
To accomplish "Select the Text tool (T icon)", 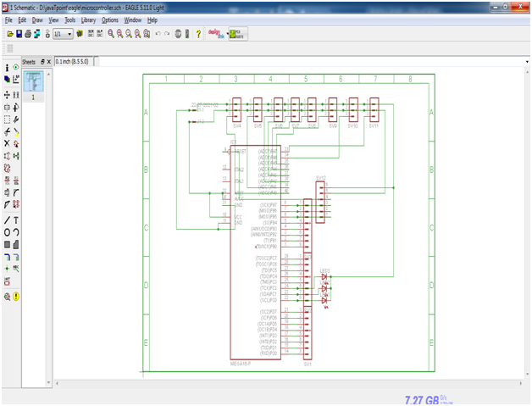I will (16, 220).
